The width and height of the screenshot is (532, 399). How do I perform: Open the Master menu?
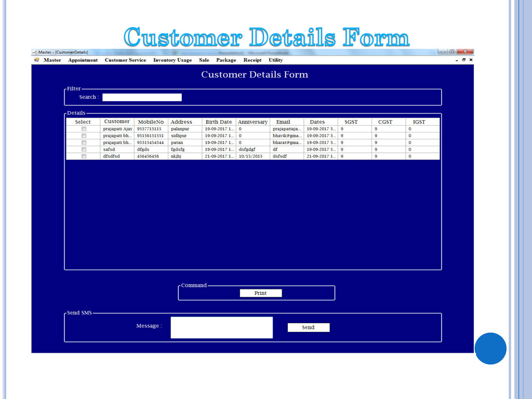52,60
